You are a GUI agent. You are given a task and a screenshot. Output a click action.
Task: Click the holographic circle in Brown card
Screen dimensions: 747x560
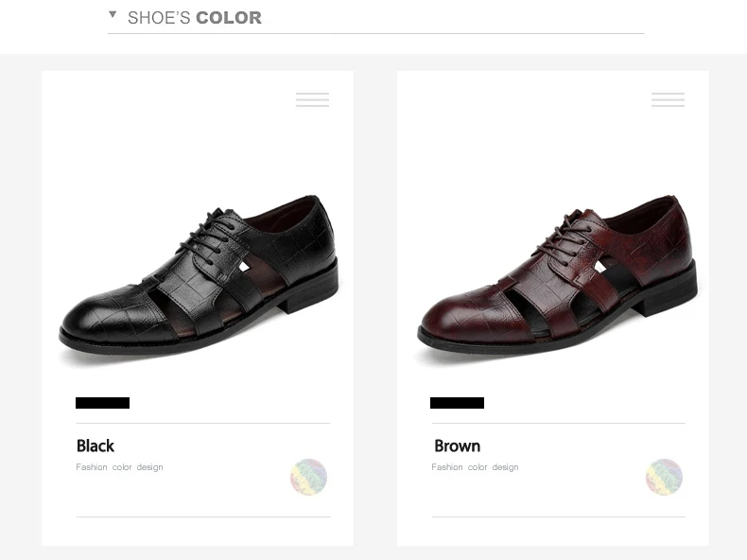(664, 477)
